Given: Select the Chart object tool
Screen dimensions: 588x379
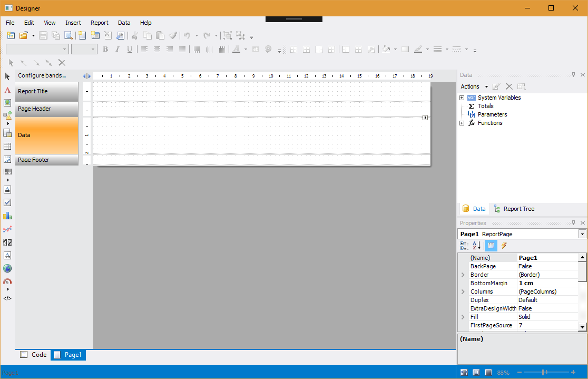Looking at the screenshot, I should click(x=7, y=216).
